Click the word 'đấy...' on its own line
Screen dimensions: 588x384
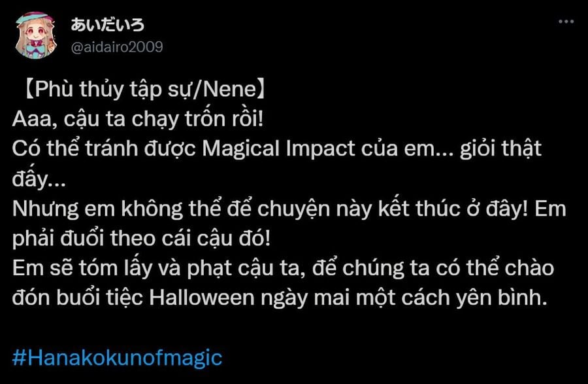pyautogui.click(x=39, y=177)
